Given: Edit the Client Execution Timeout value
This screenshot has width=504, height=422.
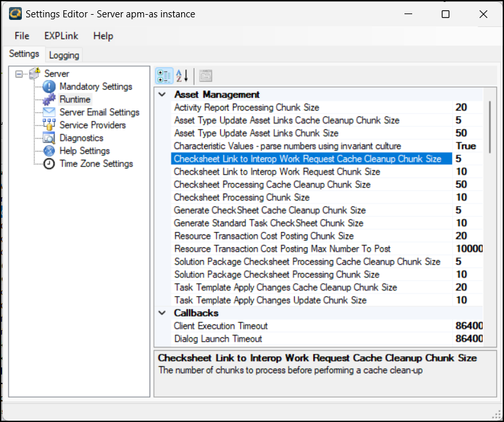Looking at the screenshot, I should click(469, 326).
